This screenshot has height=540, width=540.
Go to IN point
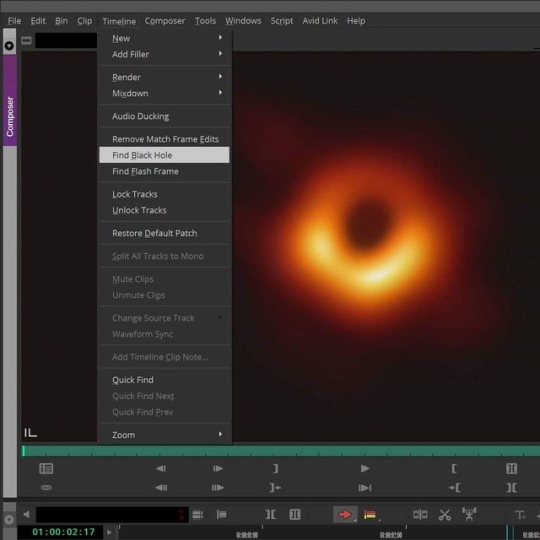[455, 488]
